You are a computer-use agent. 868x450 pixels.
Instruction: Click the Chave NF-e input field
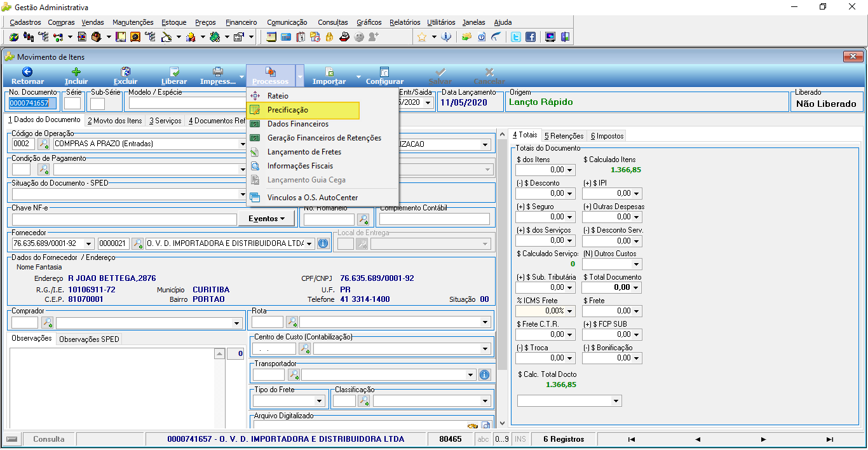[125, 219]
